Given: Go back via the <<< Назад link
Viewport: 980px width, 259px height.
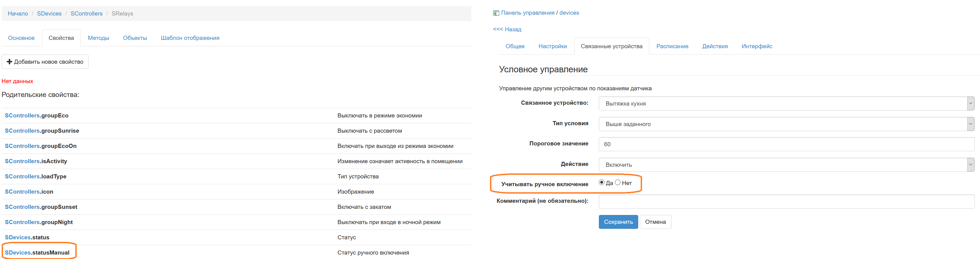Looking at the screenshot, I should (x=507, y=29).
